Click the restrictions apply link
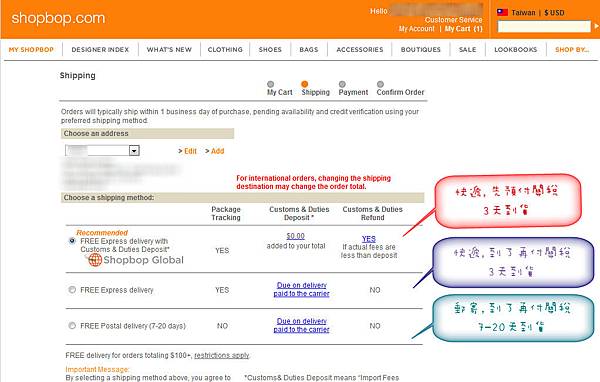600x382 pixels. point(222,356)
